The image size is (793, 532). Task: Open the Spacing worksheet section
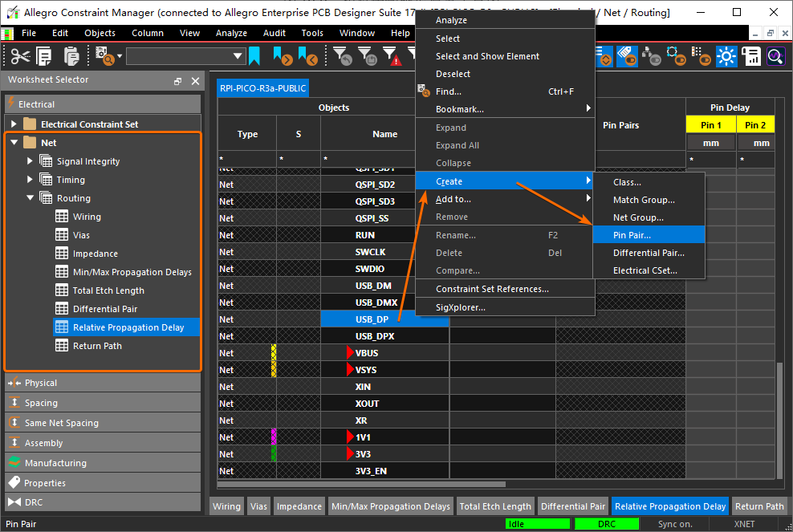(41, 403)
